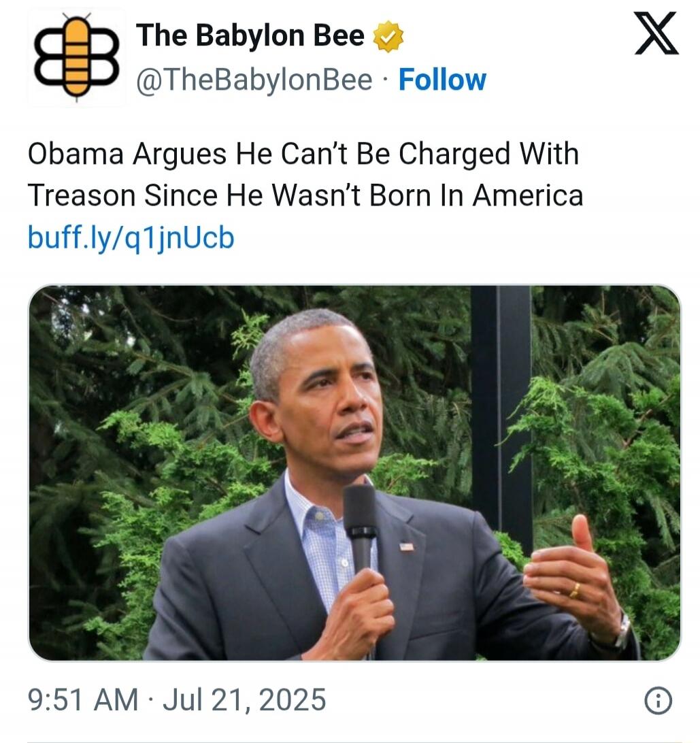
Task: Click the gold ring on the raised hand
Action: pyautogui.click(x=575, y=591)
